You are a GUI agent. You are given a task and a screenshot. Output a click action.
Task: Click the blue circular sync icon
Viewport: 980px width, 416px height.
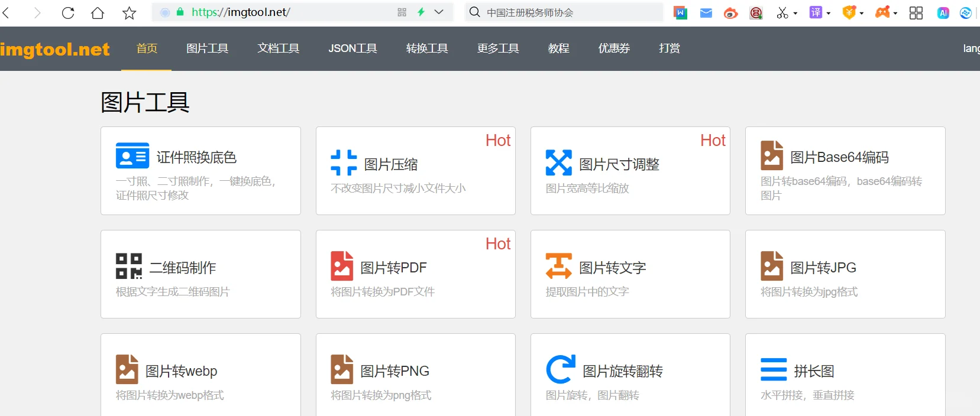click(x=966, y=13)
